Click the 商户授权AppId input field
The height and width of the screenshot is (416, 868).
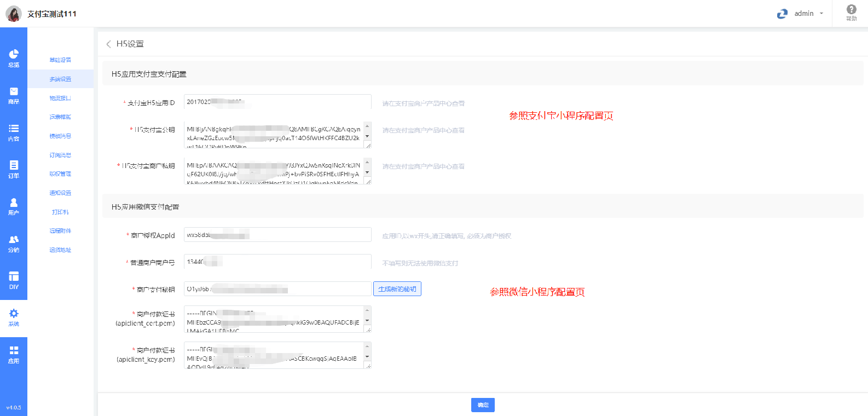pos(277,235)
